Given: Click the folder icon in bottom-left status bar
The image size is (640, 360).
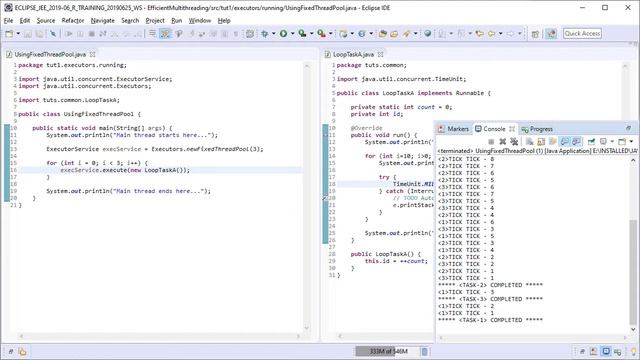Looking at the screenshot, I should tap(22, 351).
